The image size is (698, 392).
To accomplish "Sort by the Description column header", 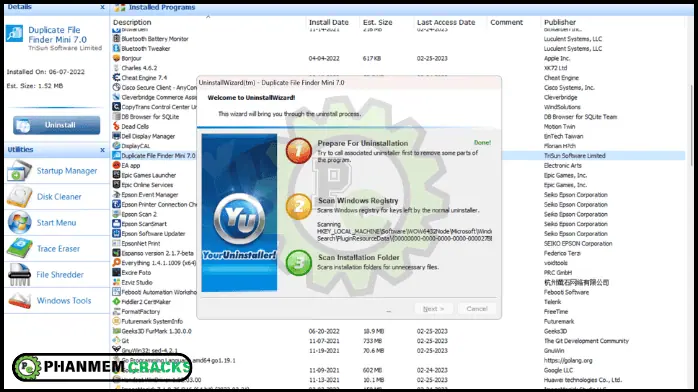I will click(132, 22).
